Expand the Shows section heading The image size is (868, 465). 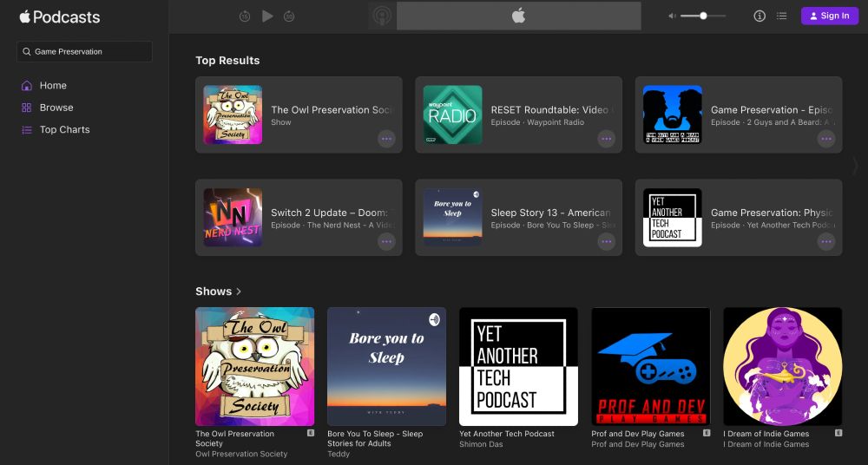[x=218, y=291]
